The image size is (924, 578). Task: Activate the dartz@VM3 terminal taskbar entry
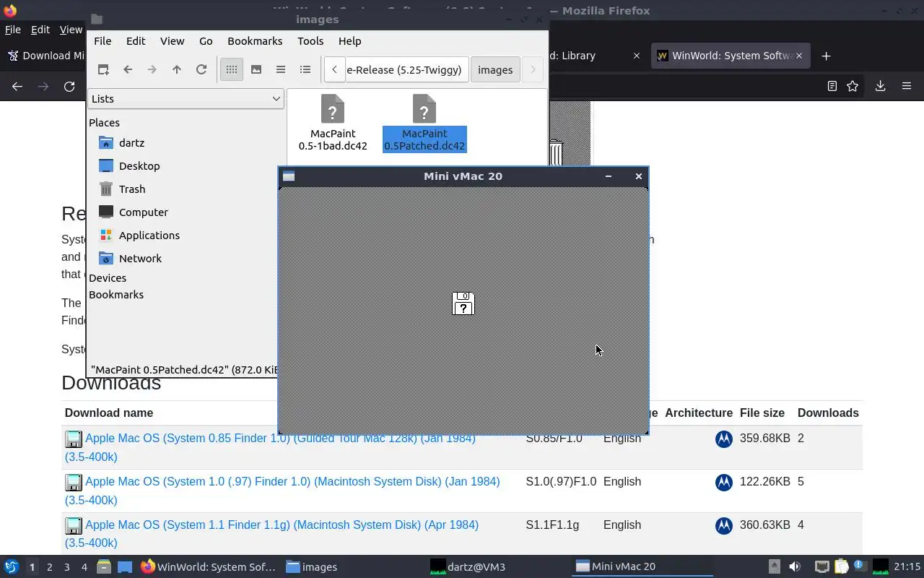click(468, 567)
